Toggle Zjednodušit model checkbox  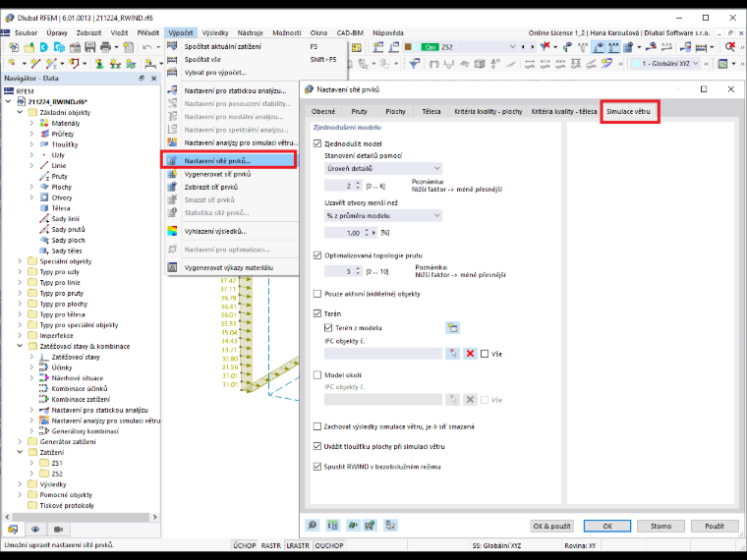317,143
